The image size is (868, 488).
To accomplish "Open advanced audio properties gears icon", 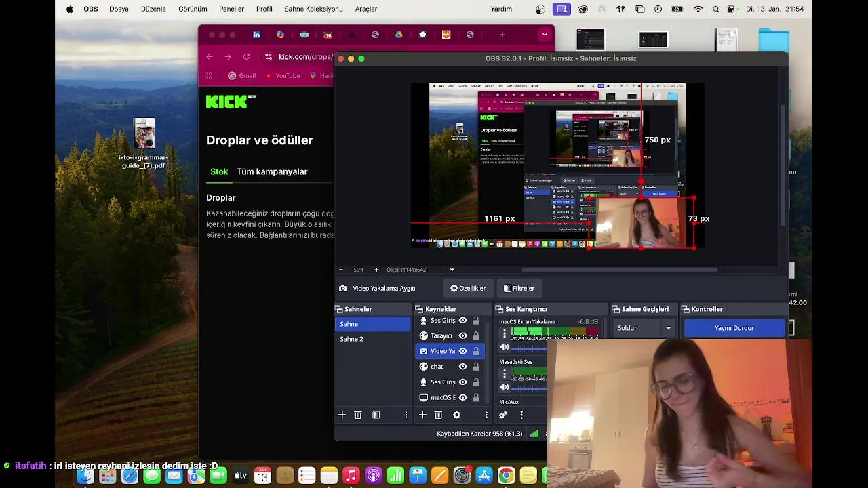I will click(x=503, y=415).
